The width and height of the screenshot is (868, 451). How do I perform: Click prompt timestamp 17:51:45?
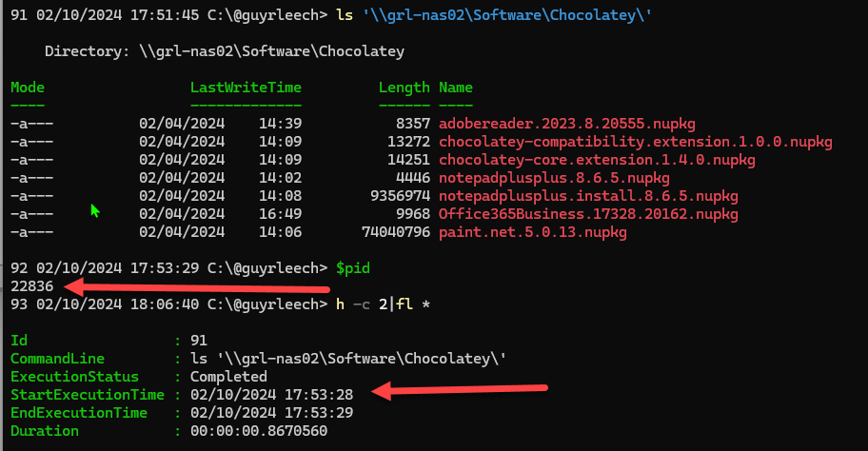165,15
